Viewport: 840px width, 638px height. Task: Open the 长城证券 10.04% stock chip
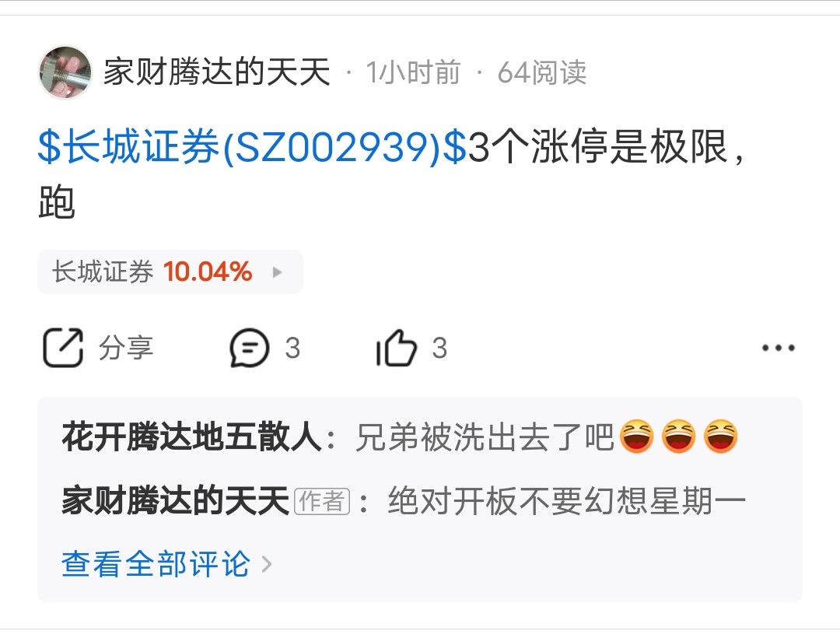click(170, 272)
